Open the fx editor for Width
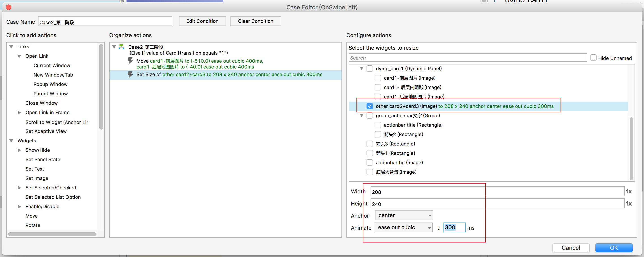The width and height of the screenshot is (644, 257). coord(629,191)
